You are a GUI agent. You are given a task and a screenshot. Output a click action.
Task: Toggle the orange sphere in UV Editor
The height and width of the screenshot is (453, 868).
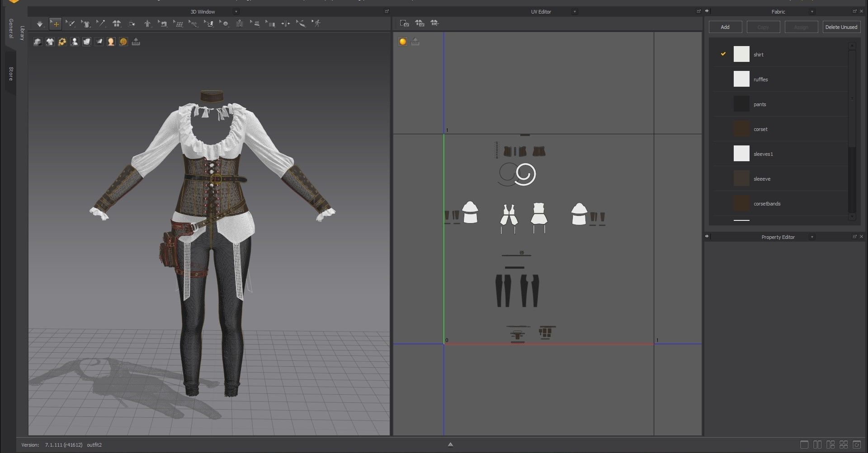click(x=403, y=42)
